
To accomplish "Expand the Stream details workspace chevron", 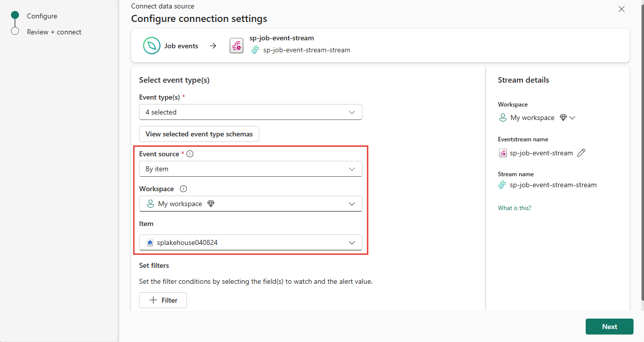I will point(572,118).
